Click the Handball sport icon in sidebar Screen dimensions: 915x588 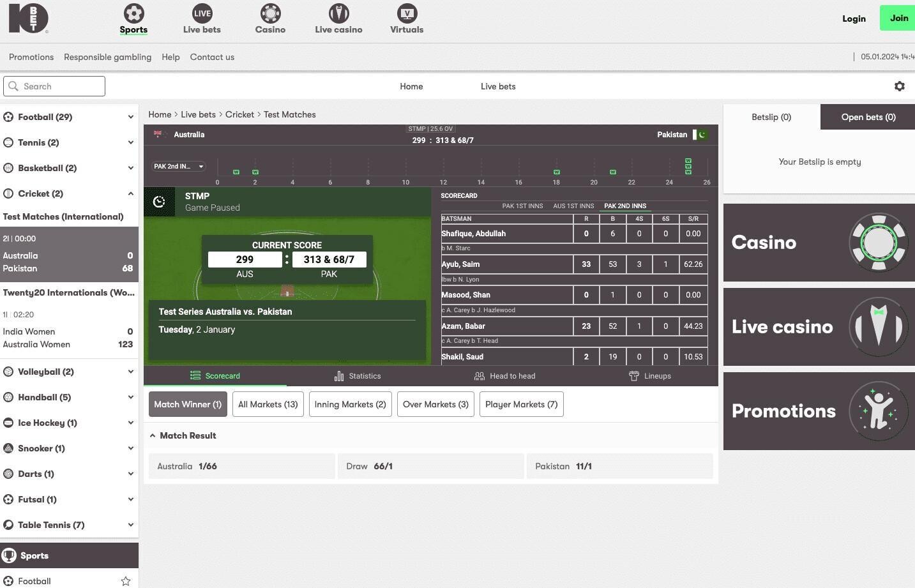(x=8, y=397)
